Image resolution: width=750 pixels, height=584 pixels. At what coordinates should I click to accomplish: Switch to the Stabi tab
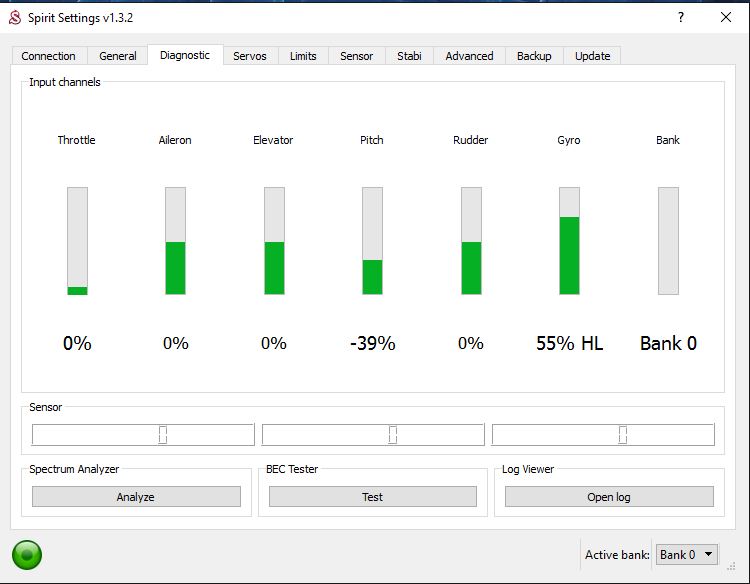pyautogui.click(x=409, y=56)
